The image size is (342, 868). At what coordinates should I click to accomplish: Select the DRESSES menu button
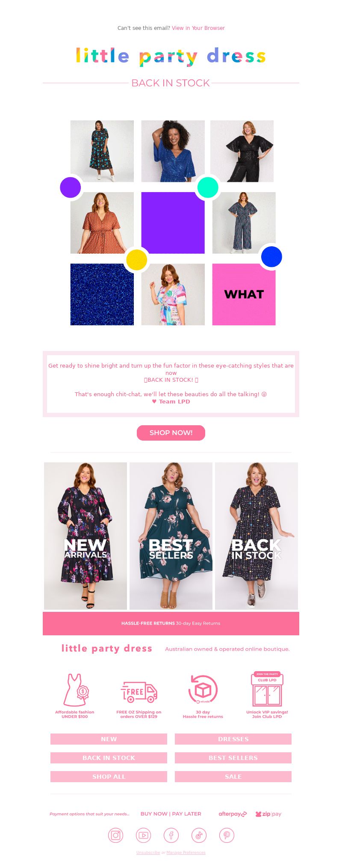[x=233, y=739]
